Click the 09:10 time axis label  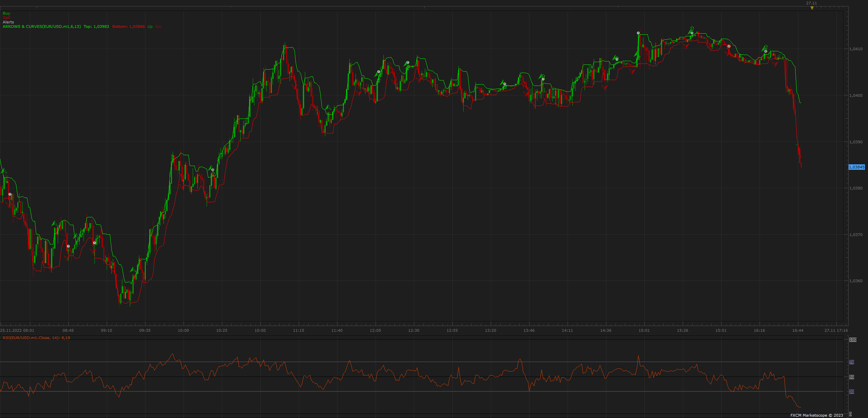click(x=106, y=330)
